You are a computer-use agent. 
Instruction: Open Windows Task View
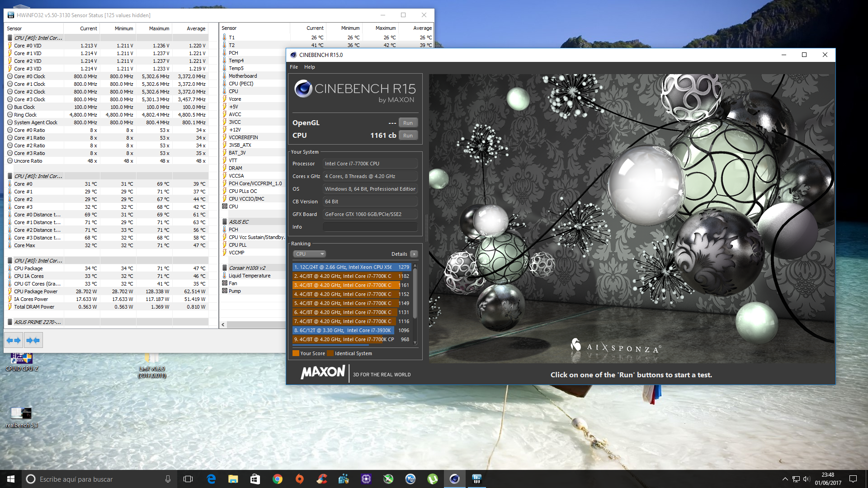tap(188, 479)
